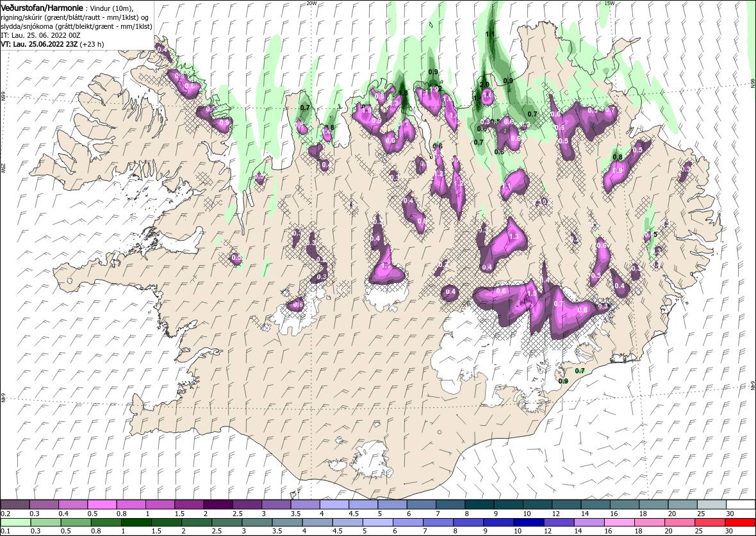Click the 18 label under top legend row
This screenshot has width=756, height=536.
[x=643, y=514]
